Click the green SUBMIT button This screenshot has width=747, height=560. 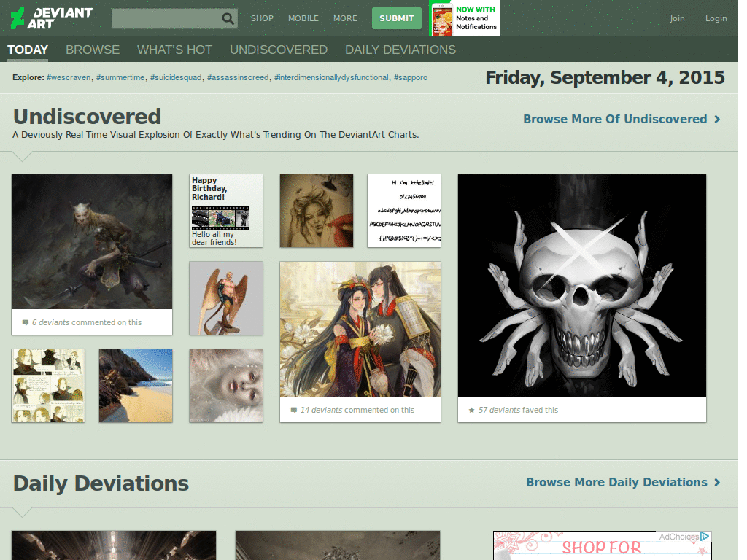[396, 18]
